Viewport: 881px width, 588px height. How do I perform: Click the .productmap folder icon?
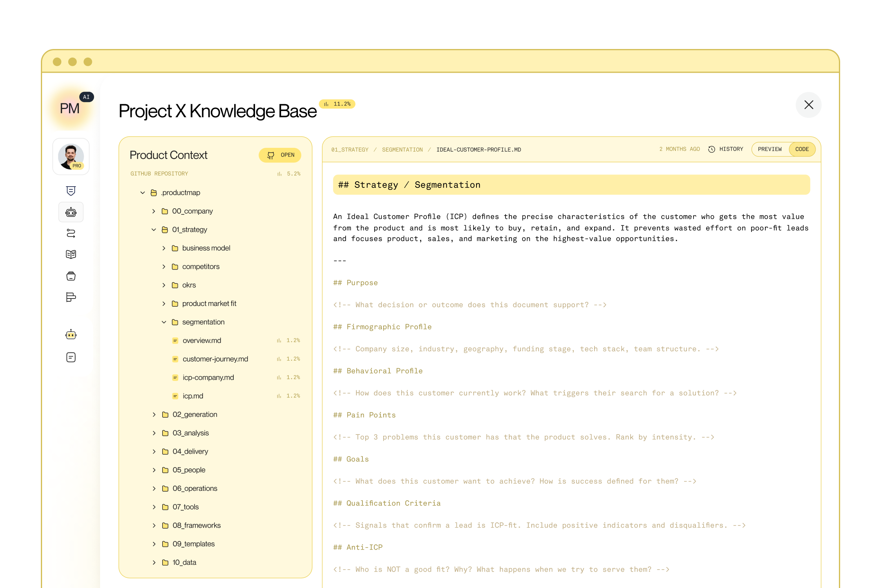tap(154, 193)
